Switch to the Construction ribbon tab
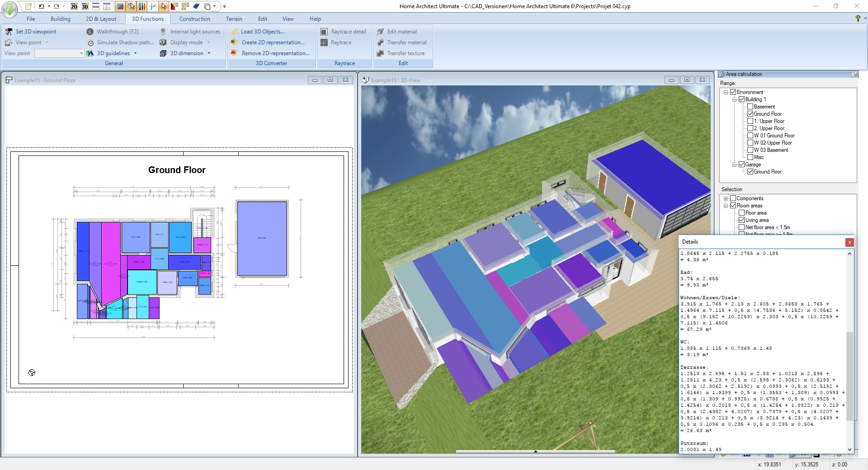This screenshot has width=868, height=470. pyautogui.click(x=194, y=19)
